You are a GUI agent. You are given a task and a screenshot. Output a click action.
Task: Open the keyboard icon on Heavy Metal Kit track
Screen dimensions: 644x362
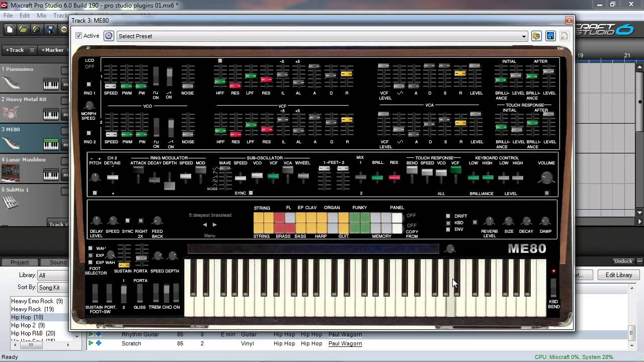click(x=51, y=115)
